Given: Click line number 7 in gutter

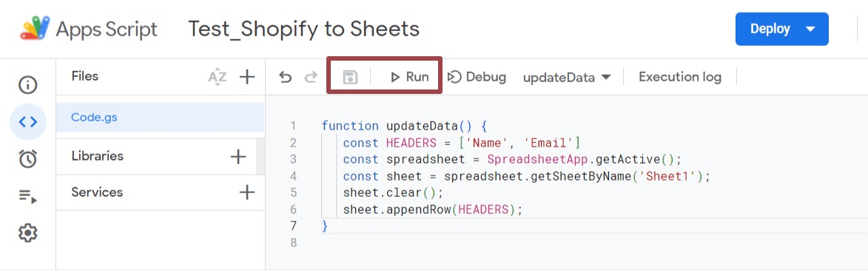Looking at the screenshot, I should point(293,226).
